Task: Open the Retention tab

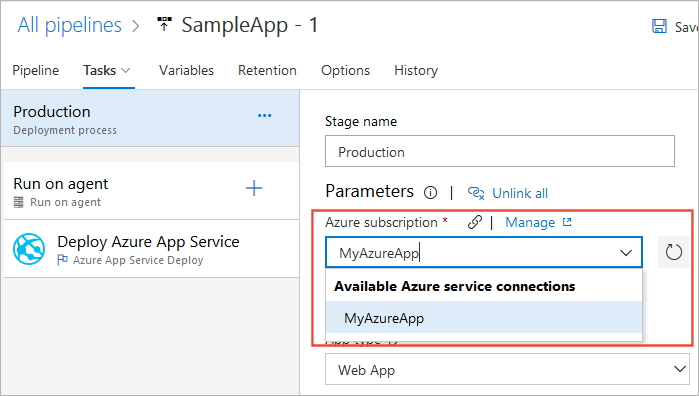Action: [x=267, y=70]
